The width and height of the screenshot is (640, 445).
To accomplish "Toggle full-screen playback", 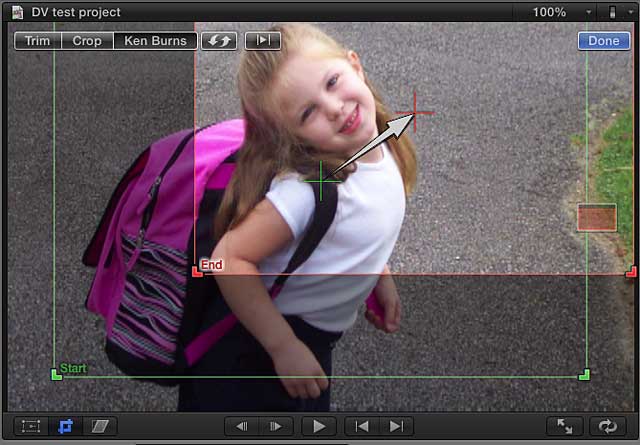I will click(565, 427).
